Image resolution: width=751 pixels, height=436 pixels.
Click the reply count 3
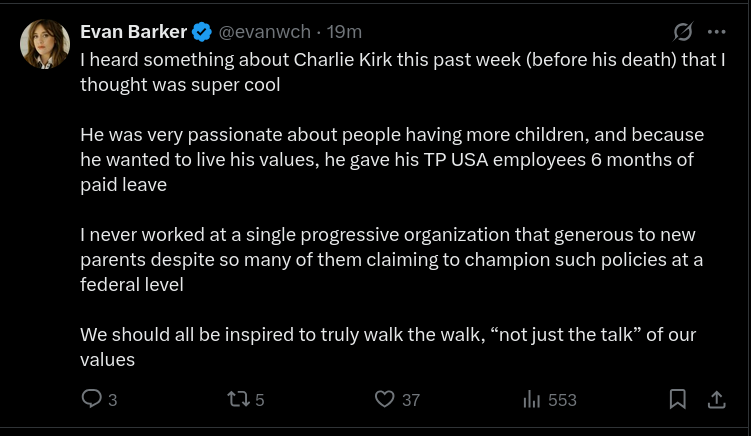click(112, 400)
